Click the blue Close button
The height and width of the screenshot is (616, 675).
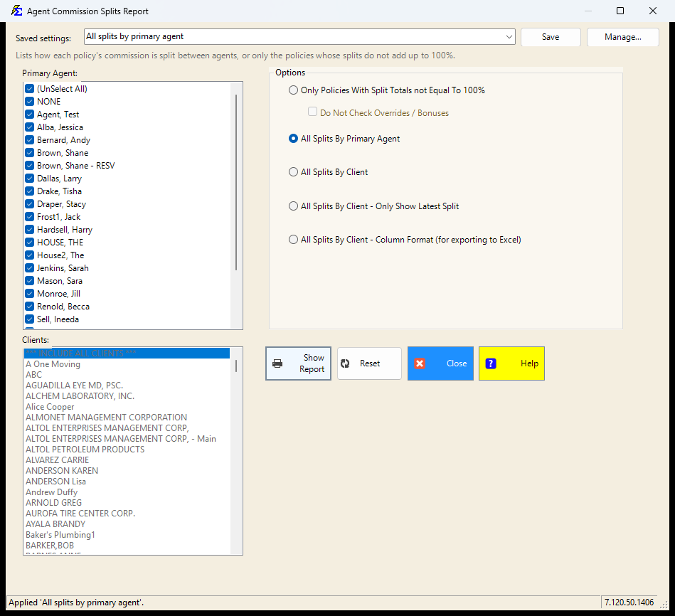click(x=440, y=363)
